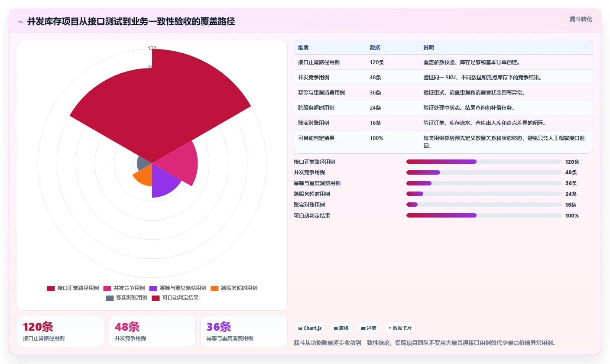
Task: Open the 48条 data card
Action: click(152, 331)
